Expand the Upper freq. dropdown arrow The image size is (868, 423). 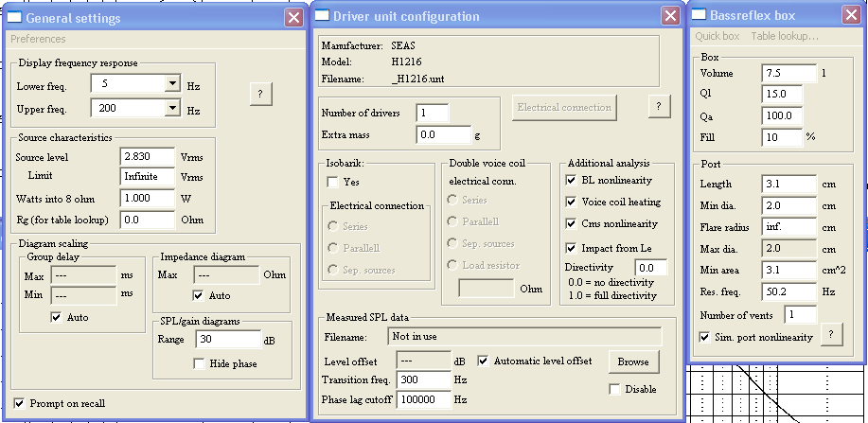pos(172,108)
